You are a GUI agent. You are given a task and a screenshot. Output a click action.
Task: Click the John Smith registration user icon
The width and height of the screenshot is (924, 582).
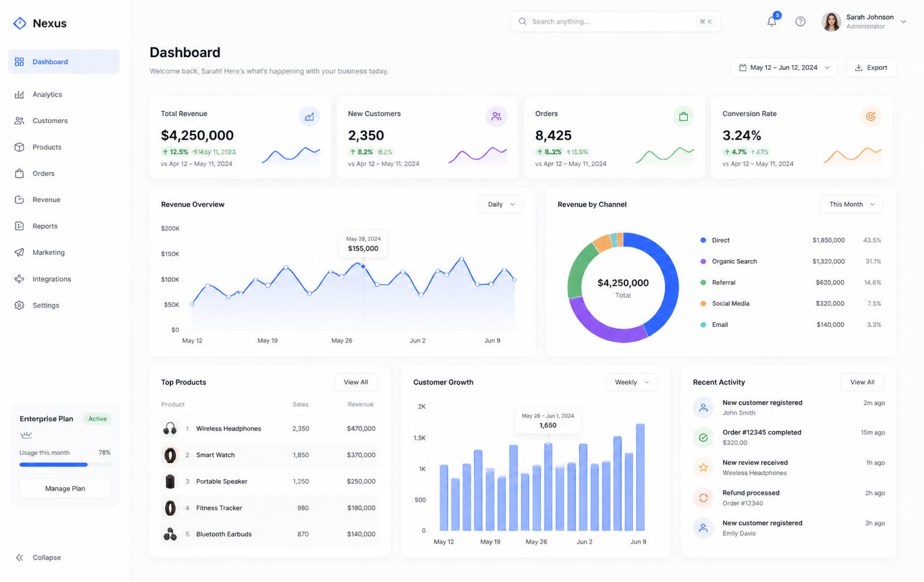(703, 408)
